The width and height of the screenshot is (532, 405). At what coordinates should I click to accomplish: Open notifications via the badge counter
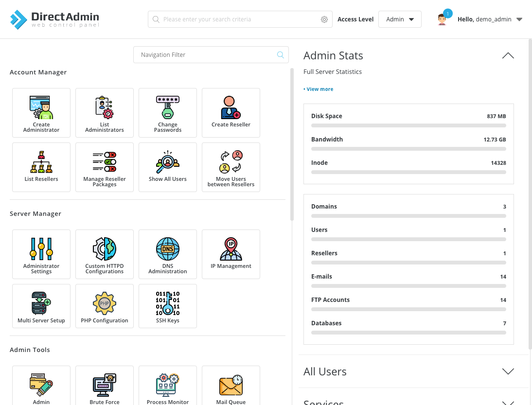[x=448, y=13]
